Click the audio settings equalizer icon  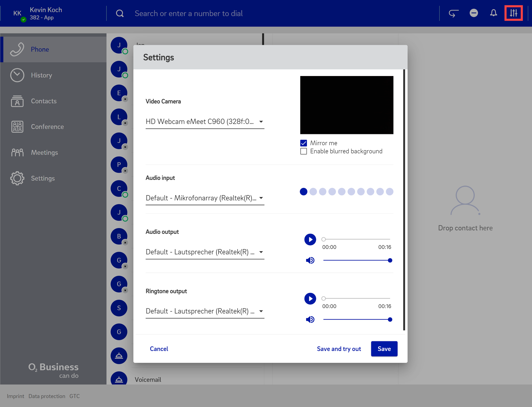point(513,13)
